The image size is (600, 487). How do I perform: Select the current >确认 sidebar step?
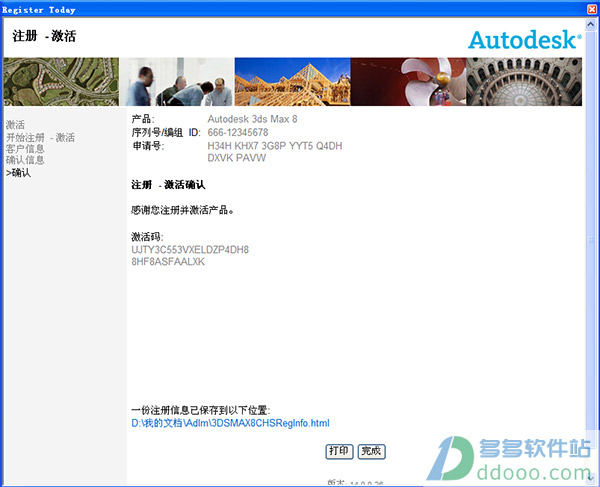[x=18, y=173]
